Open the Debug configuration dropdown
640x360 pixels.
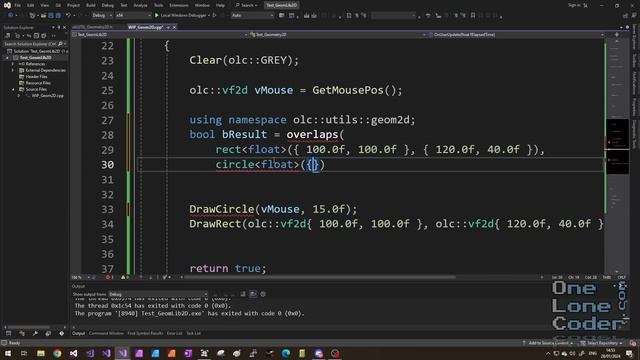click(102, 16)
